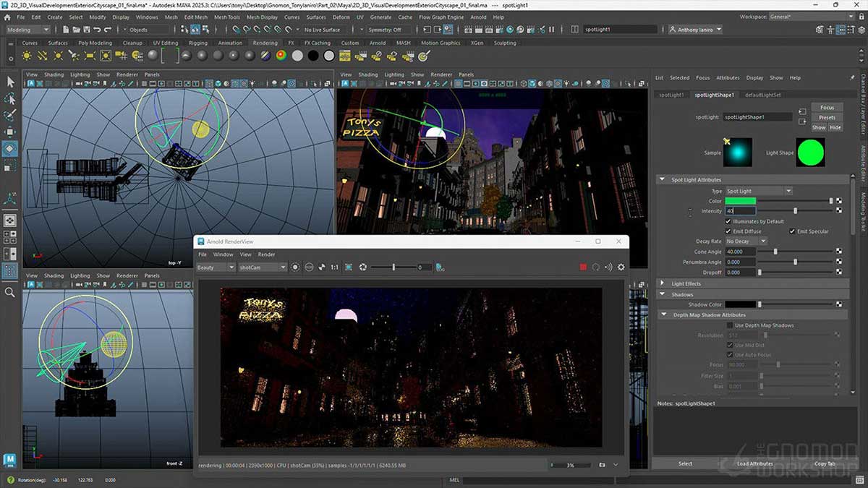Click the Load Attributes button
Viewport: 868px width, 488px height.
click(x=755, y=463)
